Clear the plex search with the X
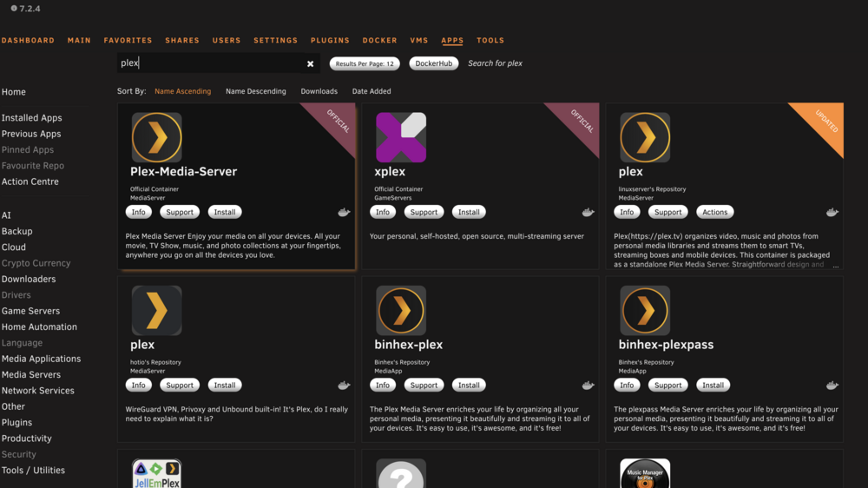Viewport: 868px width, 488px height. click(310, 63)
